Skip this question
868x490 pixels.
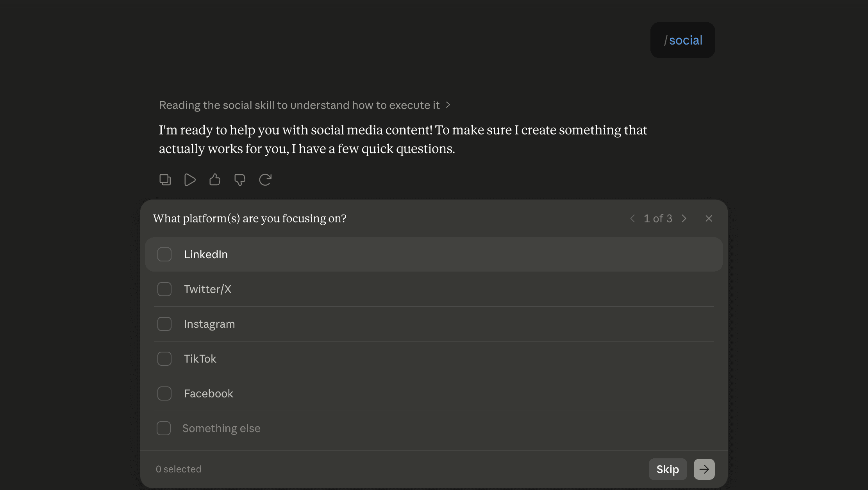[668, 469]
